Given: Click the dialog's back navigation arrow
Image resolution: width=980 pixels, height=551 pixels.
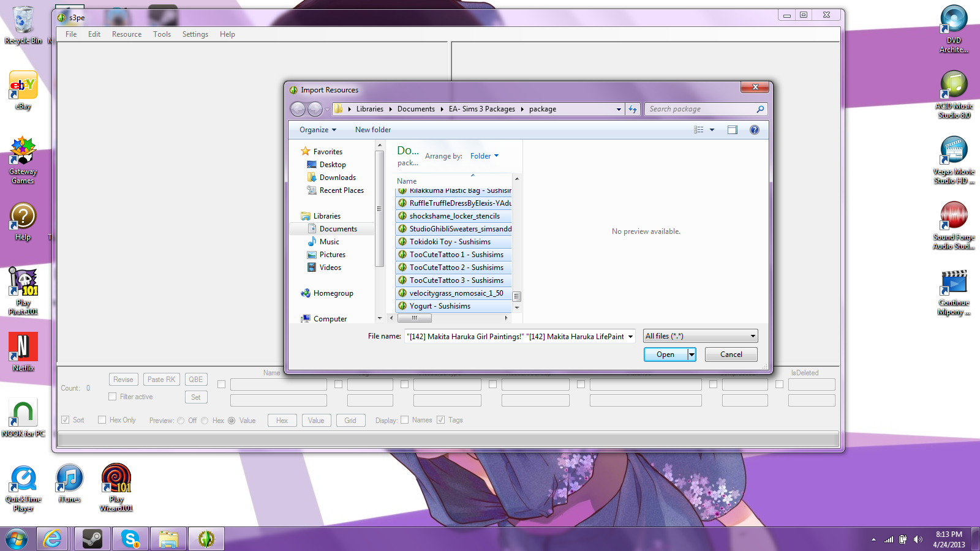Looking at the screenshot, I should (298, 109).
